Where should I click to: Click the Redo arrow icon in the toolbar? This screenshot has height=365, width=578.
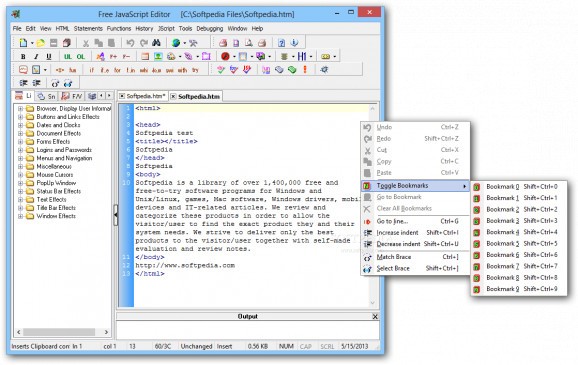144,43
